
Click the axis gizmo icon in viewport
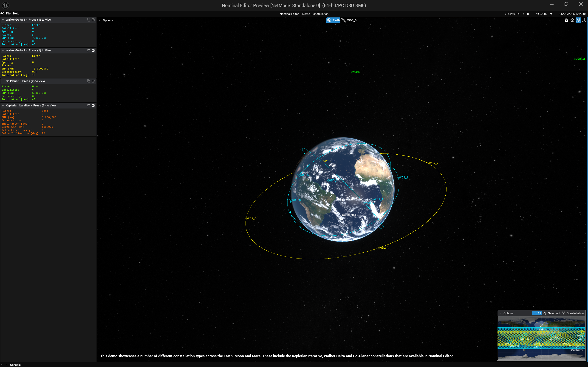pyautogui.click(x=584, y=20)
